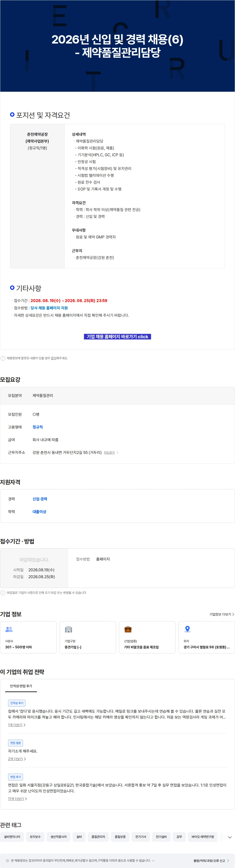Click the info icon beside 마감일은 기업의 사정 notice
Viewport: 235px width, 868px height.
pos(3,593)
